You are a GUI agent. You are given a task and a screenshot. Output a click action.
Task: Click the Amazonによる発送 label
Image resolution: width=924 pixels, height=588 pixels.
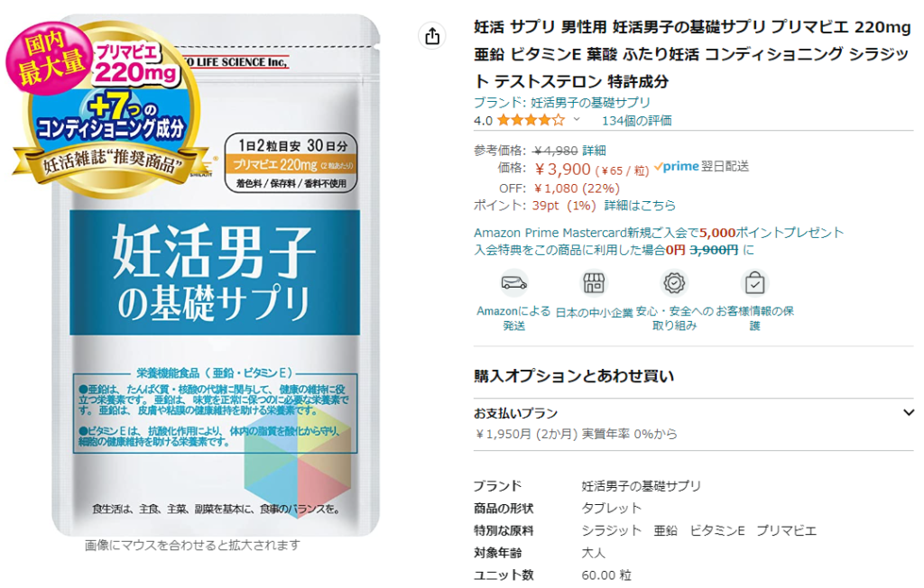[513, 318]
